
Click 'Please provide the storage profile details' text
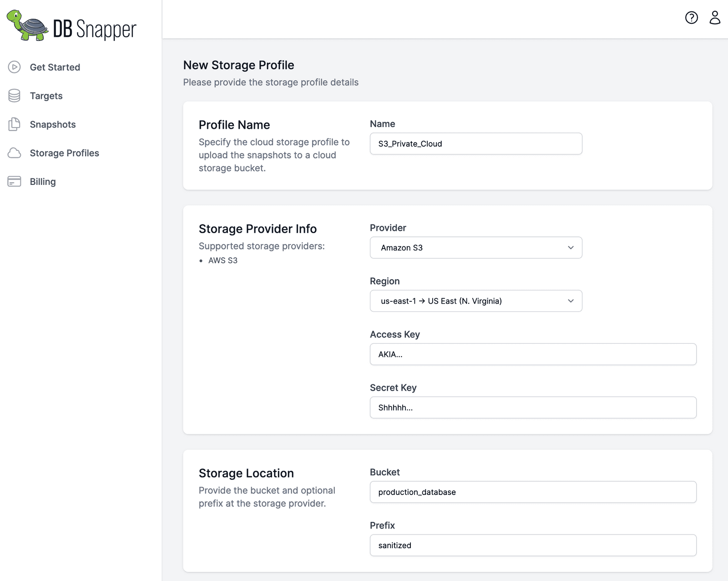click(x=271, y=82)
